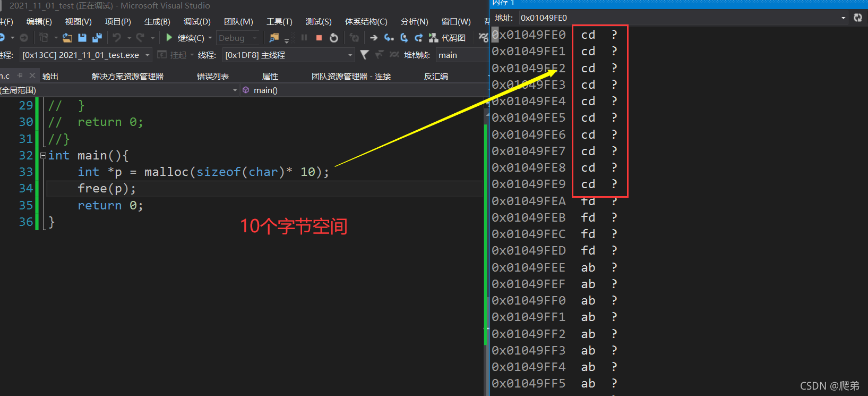
Task: Open the main() function dropdown
Action: coord(364,90)
